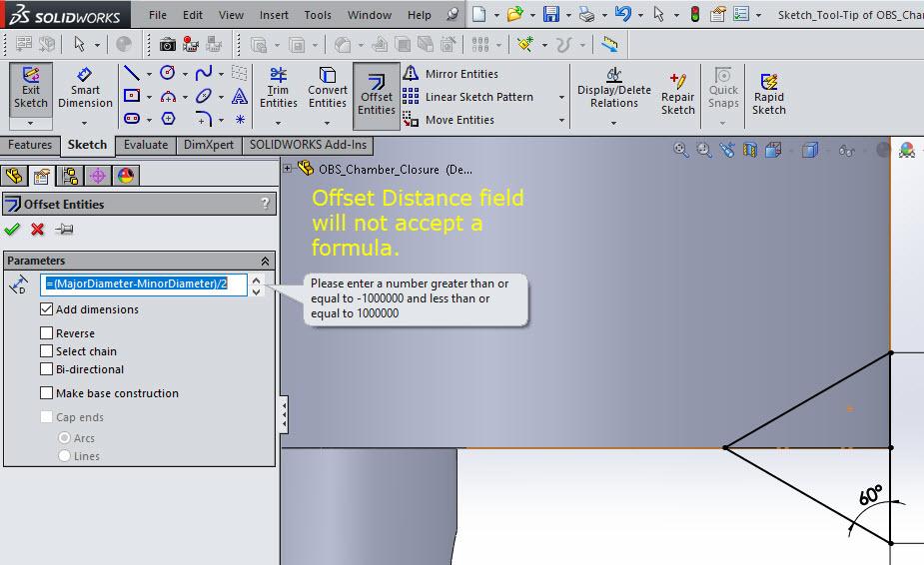Viewport: 924px width, 565px height.
Task: Expand the OBS_Chamber_Closure tree node
Action: (x=287, y=169)
